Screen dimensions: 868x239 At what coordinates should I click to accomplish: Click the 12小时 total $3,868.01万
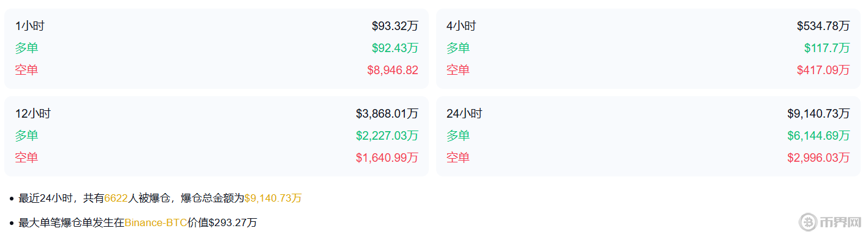387,113
